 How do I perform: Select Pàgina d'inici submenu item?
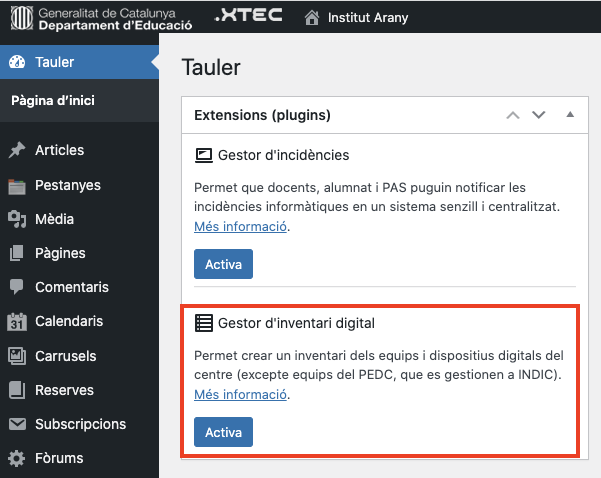(x=53, y=101)
